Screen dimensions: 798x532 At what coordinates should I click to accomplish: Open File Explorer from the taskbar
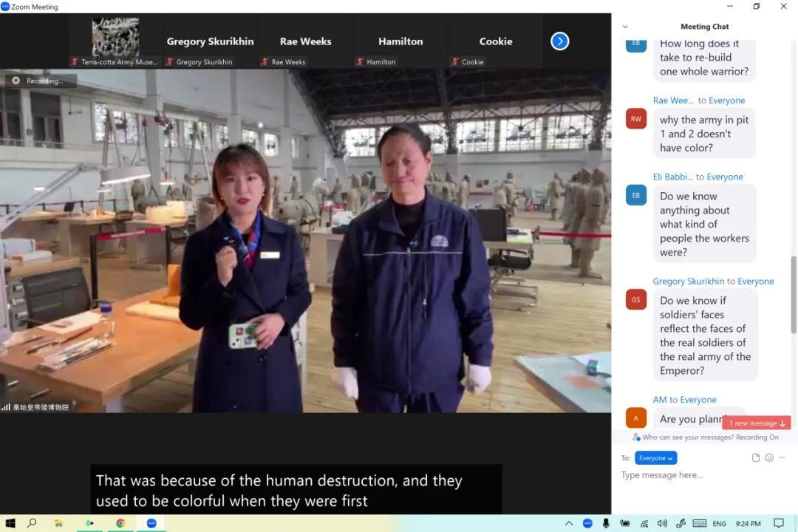pos(59,523)
